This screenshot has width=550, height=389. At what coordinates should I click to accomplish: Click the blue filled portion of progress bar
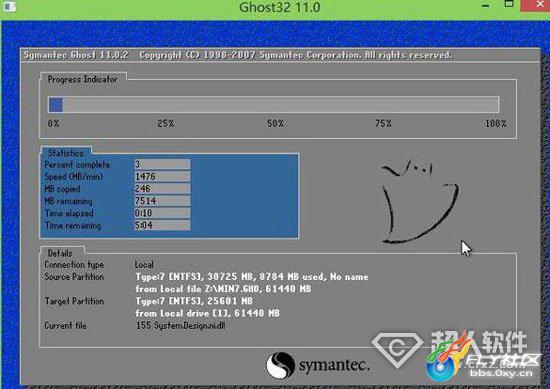pyautogui.click(x=56, y=105)
